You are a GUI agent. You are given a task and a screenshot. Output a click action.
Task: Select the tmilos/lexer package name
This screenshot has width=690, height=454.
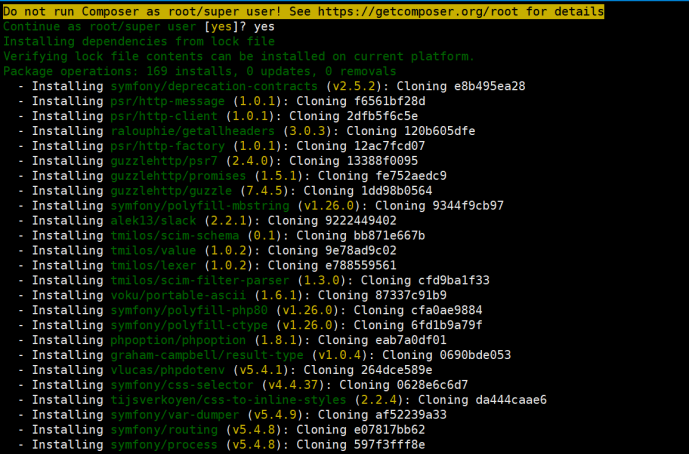(154, 266)
